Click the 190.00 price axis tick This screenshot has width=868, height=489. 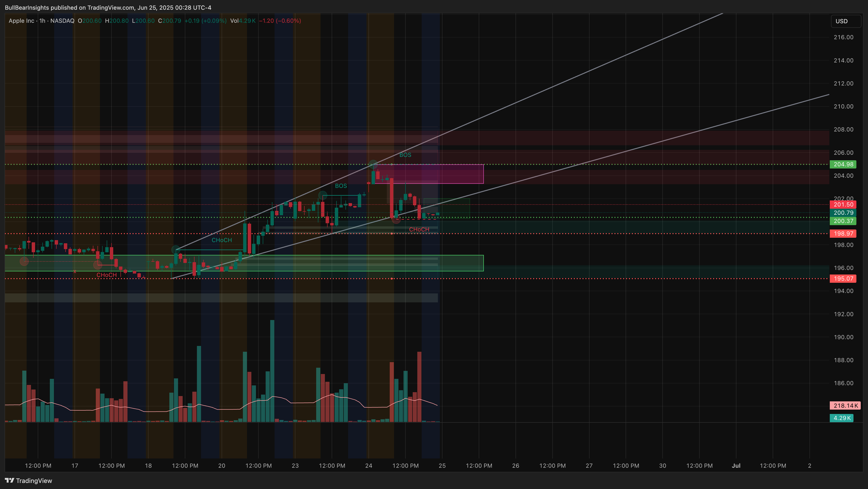(843, 337)
